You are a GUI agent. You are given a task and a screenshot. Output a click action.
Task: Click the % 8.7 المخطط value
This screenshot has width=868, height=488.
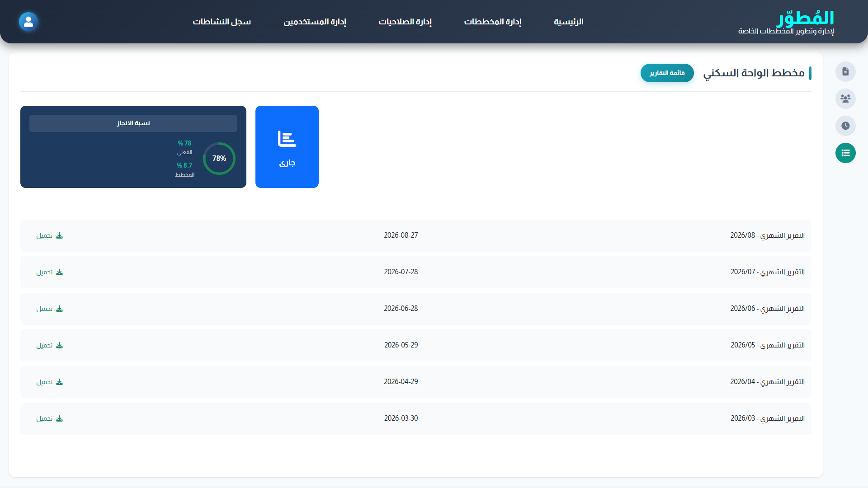184,165
